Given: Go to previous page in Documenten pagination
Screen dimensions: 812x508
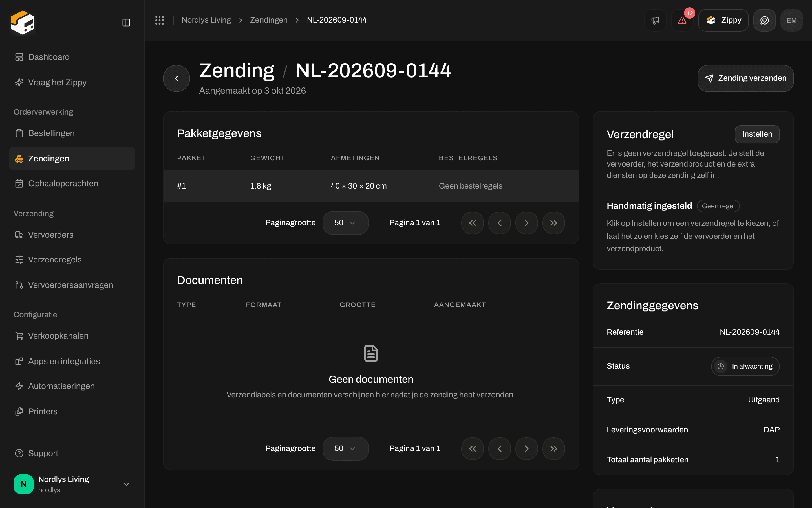Looking at the screenshot, I should (x=500, y=448).
